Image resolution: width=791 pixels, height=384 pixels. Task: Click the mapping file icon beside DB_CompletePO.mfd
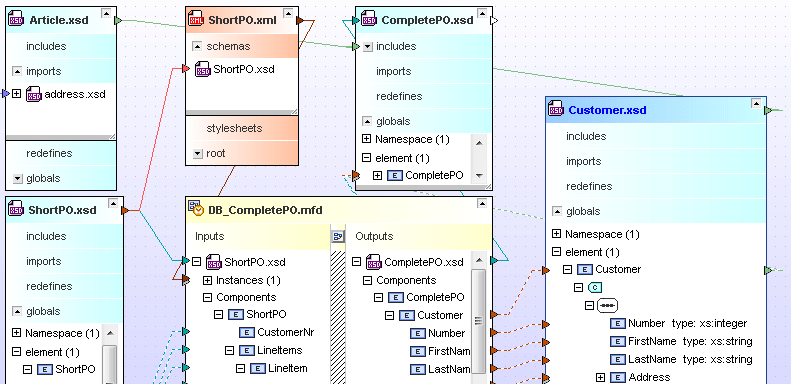pyautogui.click(x=196, y=208)
